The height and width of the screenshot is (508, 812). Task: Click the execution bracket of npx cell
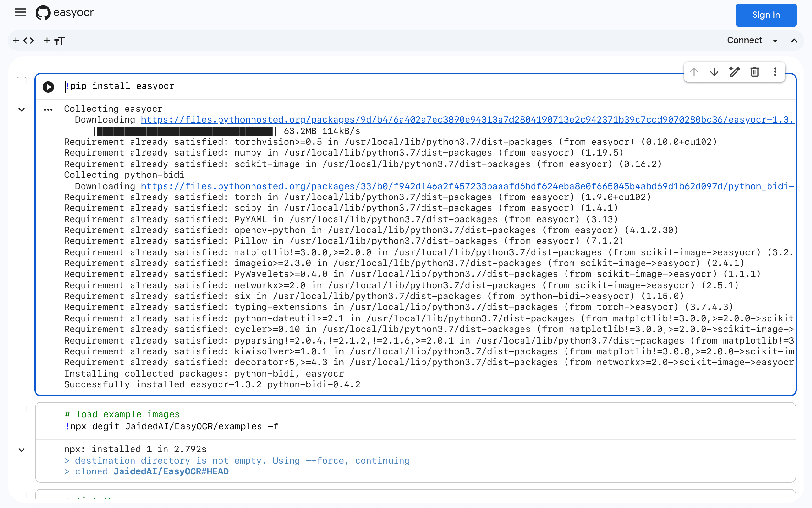[x=22, y=409]
